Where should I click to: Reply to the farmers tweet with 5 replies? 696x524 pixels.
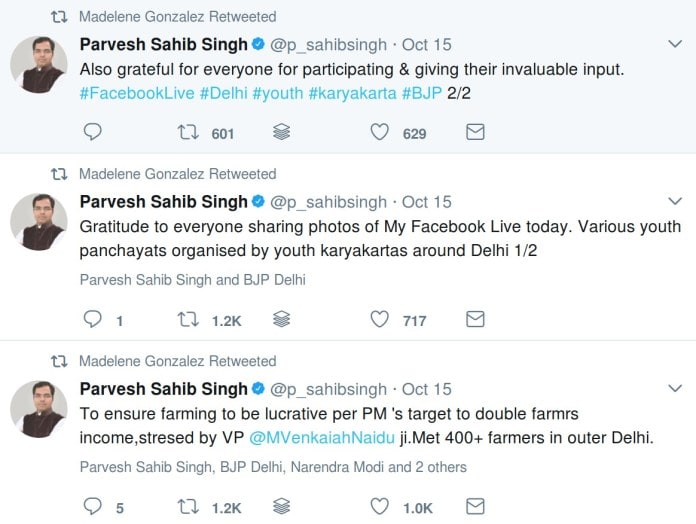92,507
